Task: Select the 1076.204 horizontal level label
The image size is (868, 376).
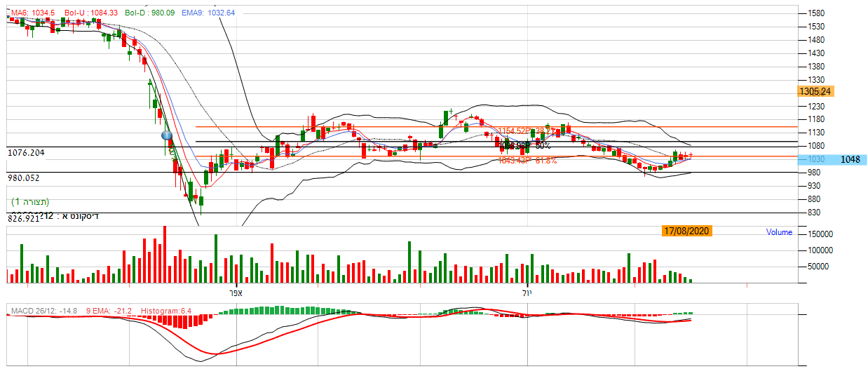Action: [29, 152]
